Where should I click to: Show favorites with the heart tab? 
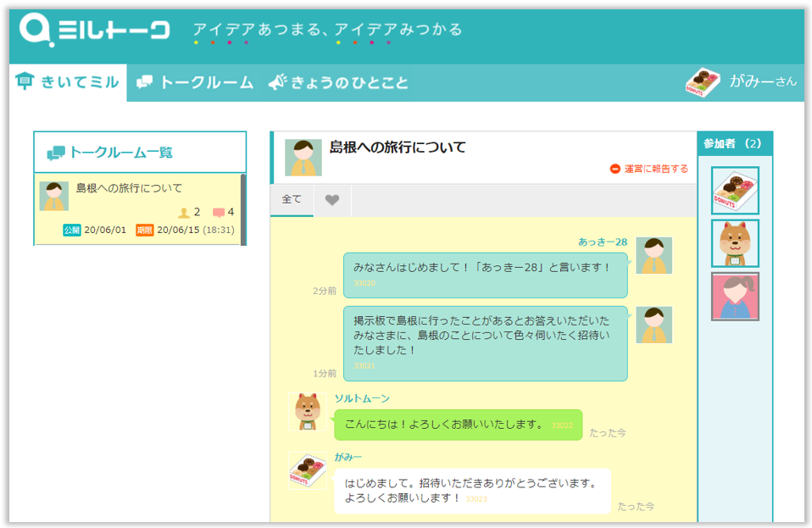332,200
